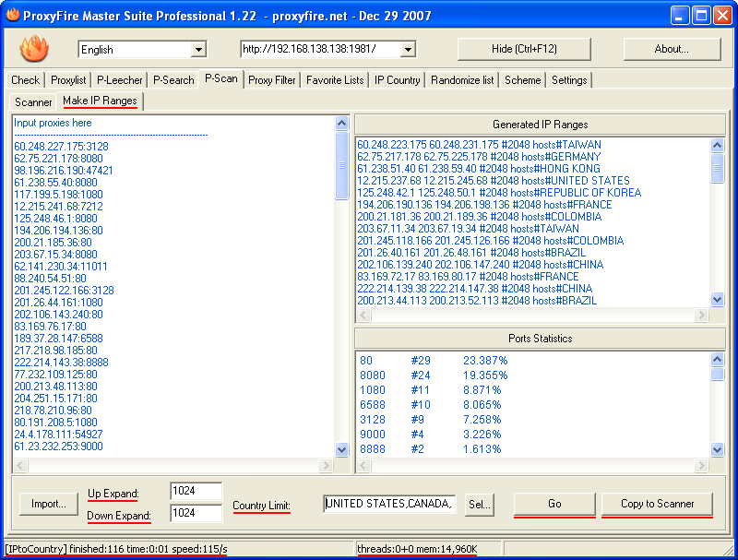The height and width of the screenshot is (560, 738).
Task: Click the Sel... country selection button
Action: tap(479, 505)
